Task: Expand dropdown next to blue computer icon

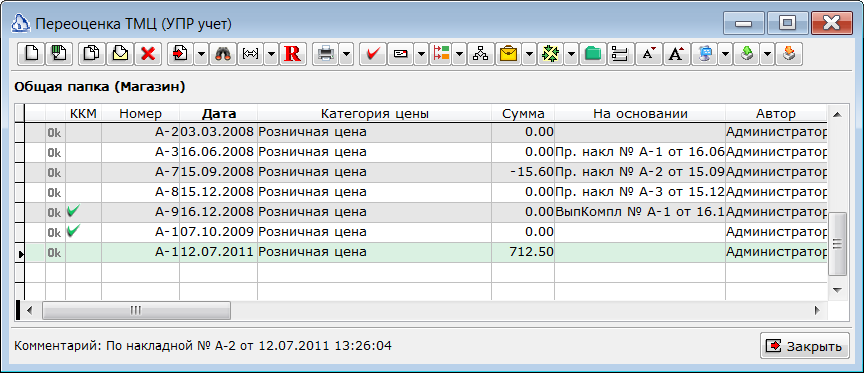Action: (725, 54)
